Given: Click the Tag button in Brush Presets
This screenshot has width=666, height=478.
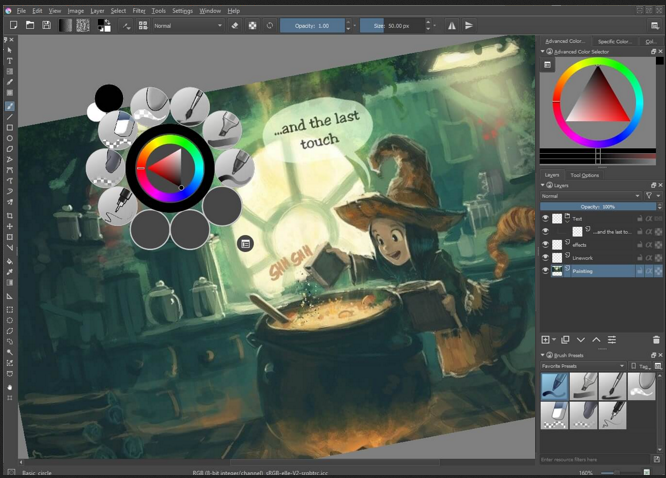Looking at the screenshot, I should pos(643,366).
